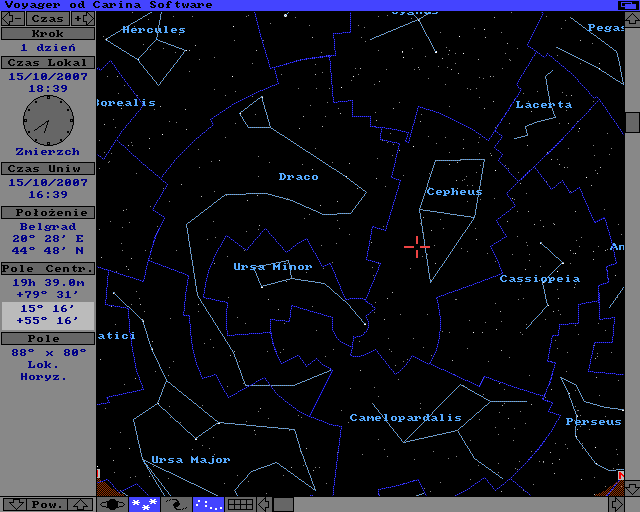640x512 pixels.
Task: Expand the Pole field-of-view settings
Action: tap(47, 339)
